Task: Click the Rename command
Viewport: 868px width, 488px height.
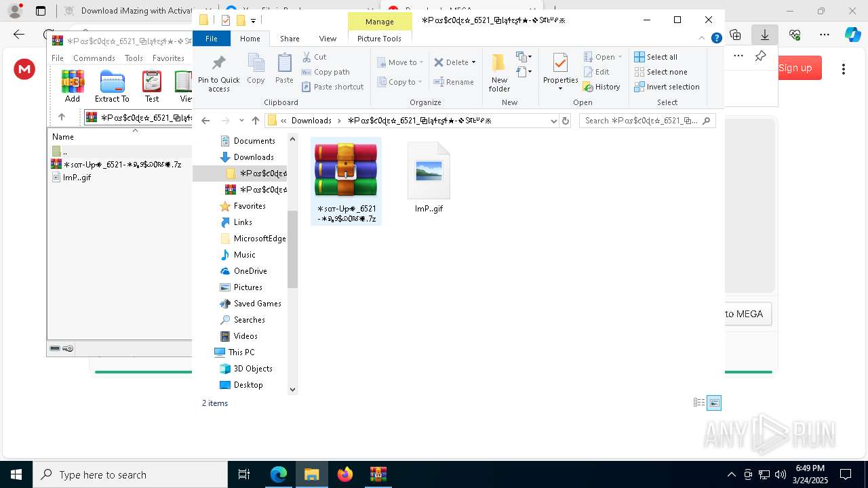Action: click(454, 82)
